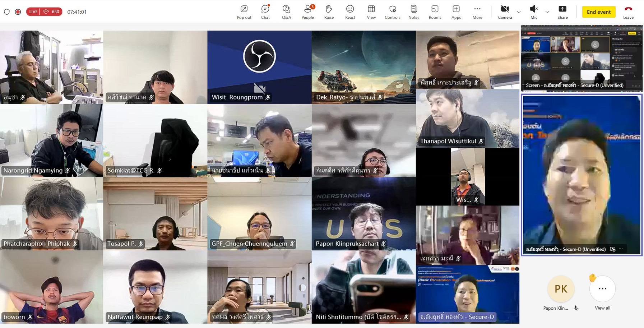The width and height of the screenshot is (644, 328).
Task: Expand camera options dropdown arrow
Action: (x=519, y=12)
